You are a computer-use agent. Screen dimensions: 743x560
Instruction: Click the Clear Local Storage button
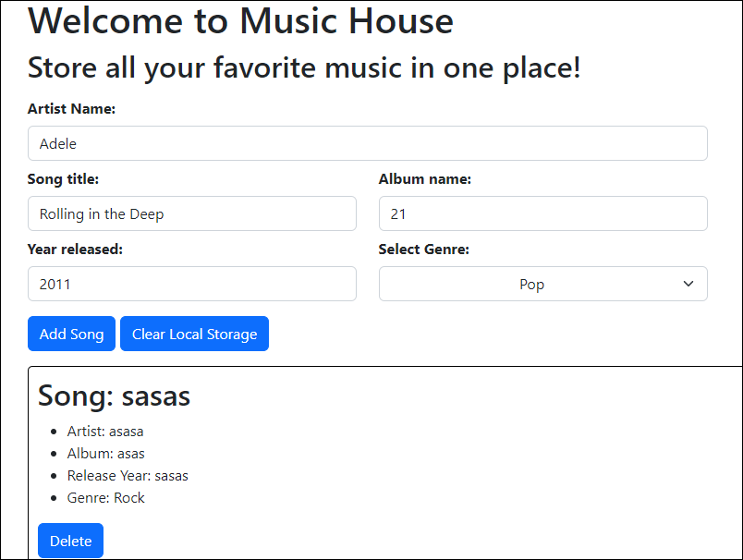(x=194, y=334)
